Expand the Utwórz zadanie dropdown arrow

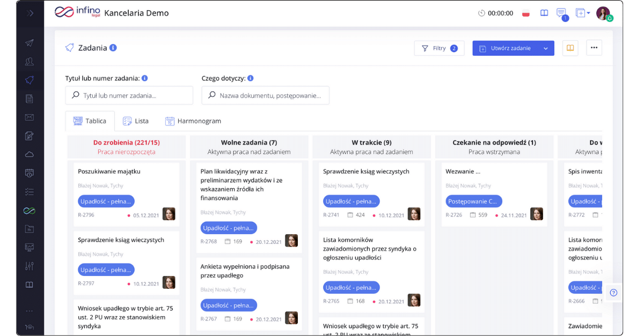point(546,48)
